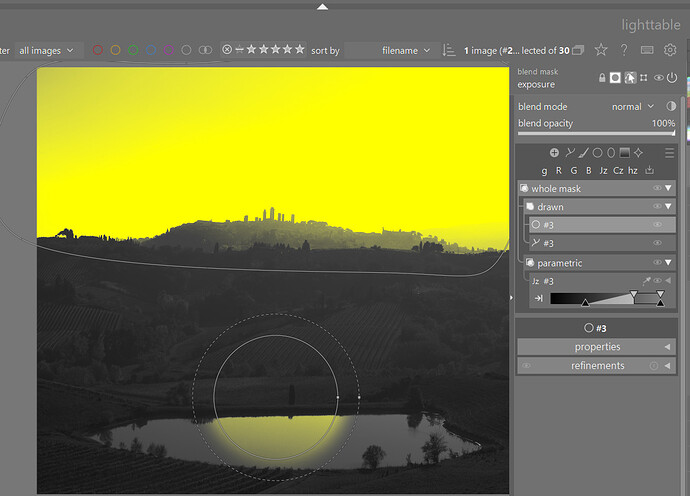Select the g channel tab
This screenshot has width=690, height=496.
pyautogui.click(x=545, y=171)
